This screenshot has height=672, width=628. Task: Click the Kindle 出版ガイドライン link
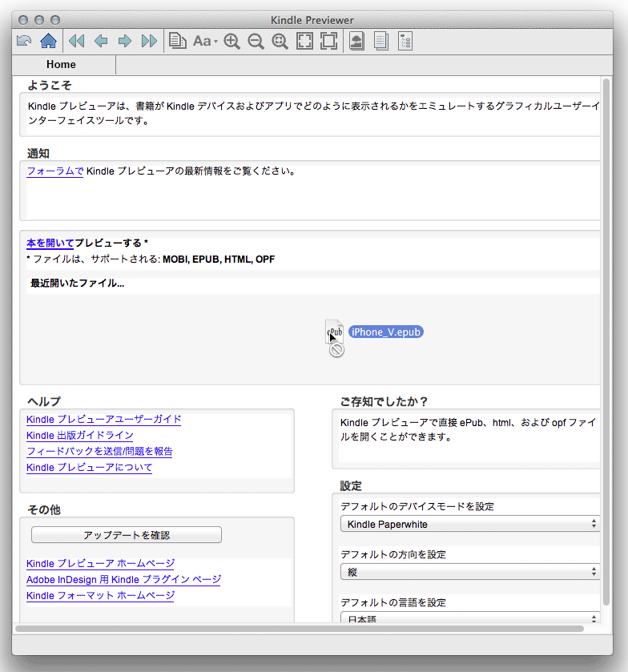(x=79, y=435)
